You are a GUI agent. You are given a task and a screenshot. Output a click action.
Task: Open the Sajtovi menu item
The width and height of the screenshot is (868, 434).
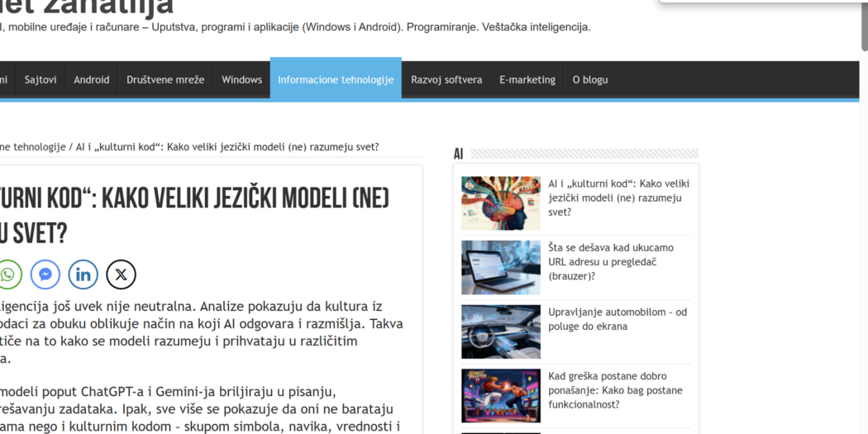coord(41,80)
